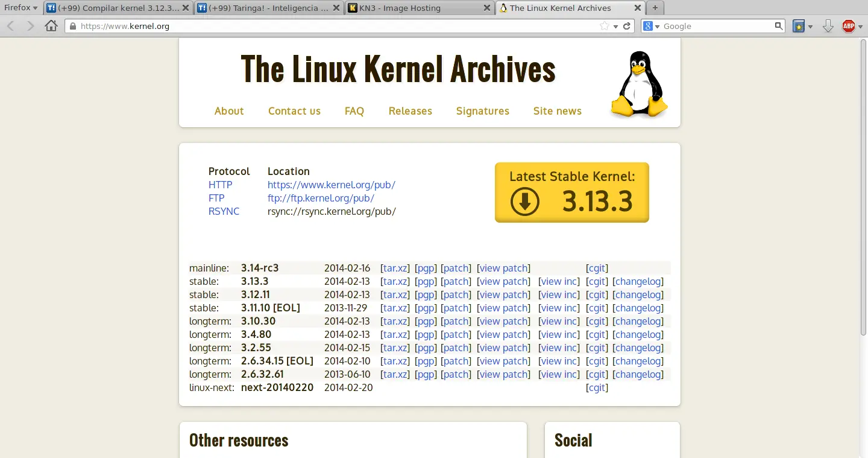868x458 pixels.
Task: Open cgit for linux-next next-20140220
Action: click(597, 387)
